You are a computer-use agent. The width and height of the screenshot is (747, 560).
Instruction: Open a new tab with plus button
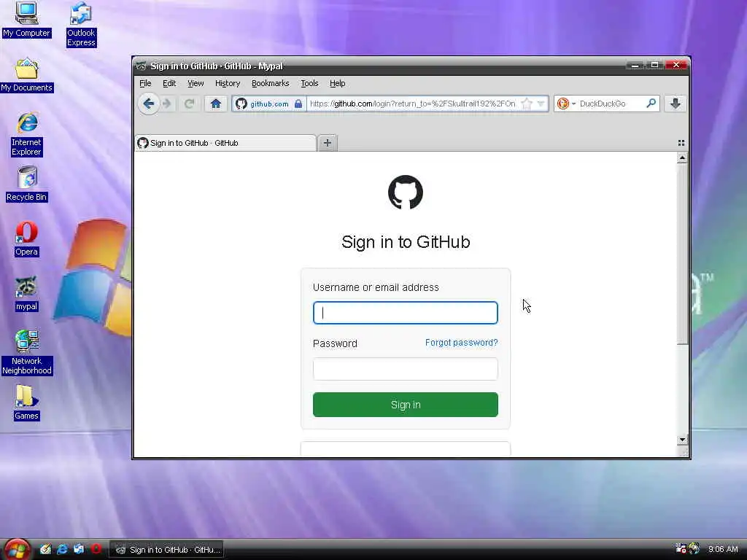[328, 143]
